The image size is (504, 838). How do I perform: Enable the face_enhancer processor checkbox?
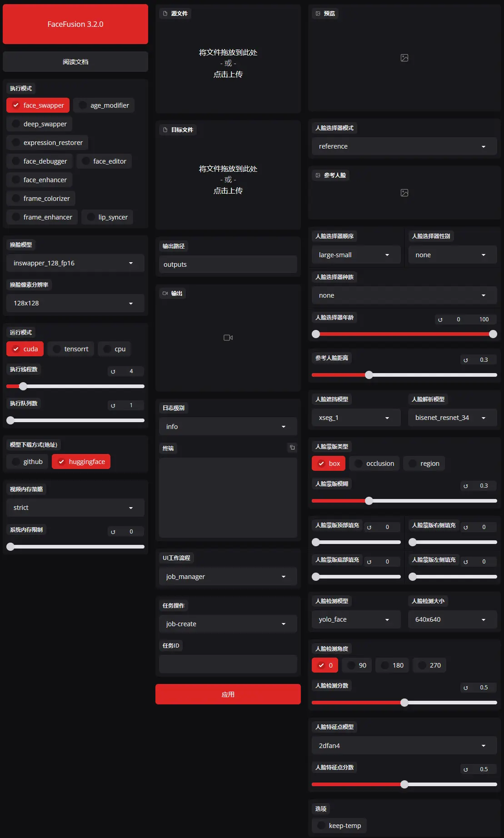coord(16,180)
